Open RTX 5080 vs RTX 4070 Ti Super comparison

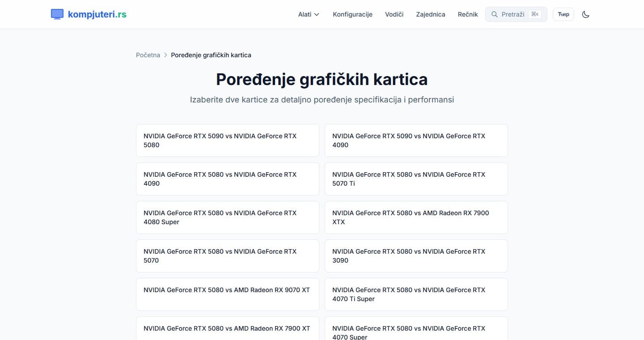(x=416, y=294)
